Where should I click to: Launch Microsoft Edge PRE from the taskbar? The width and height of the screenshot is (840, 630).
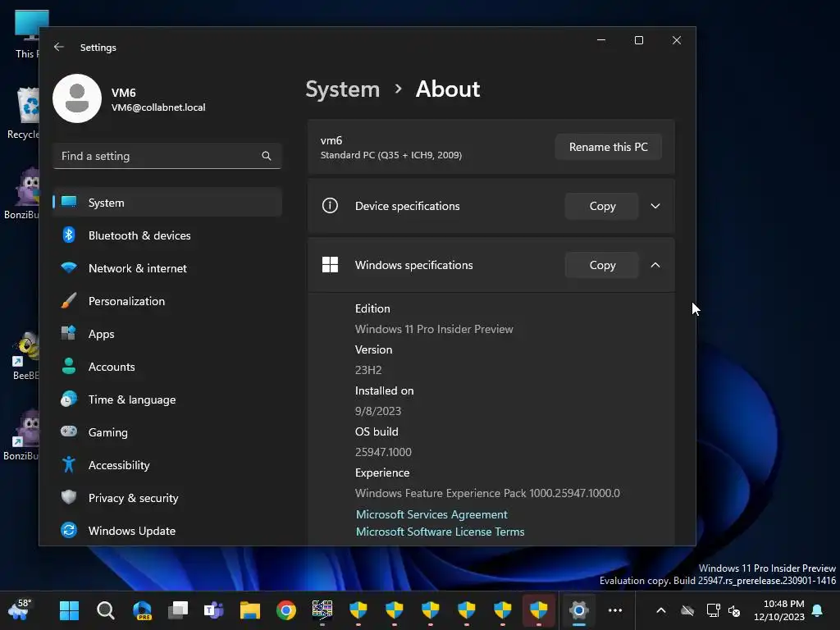(142, 610)
